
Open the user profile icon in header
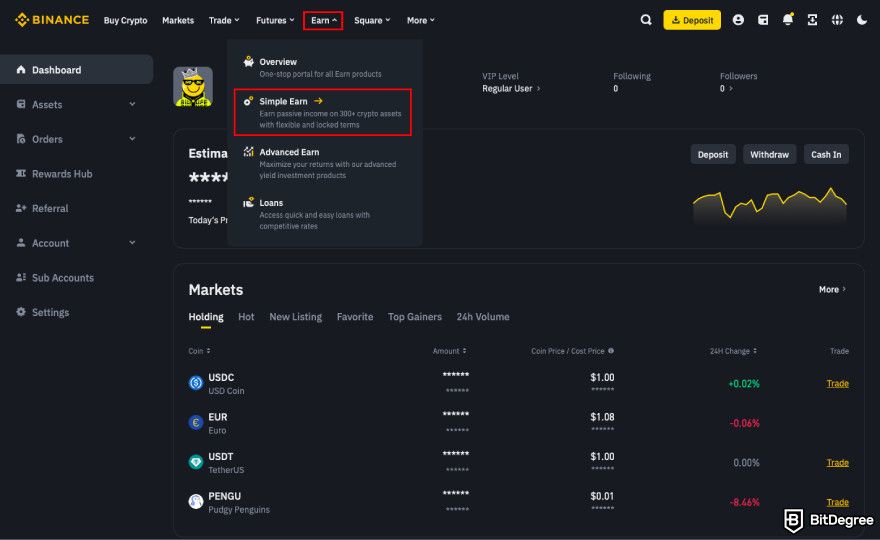point(738,20)
